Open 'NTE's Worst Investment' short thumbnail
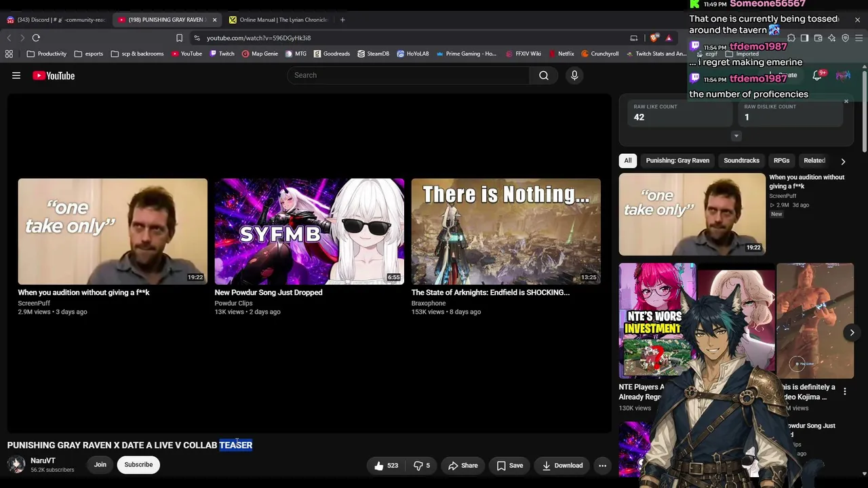 pos(657,321)
